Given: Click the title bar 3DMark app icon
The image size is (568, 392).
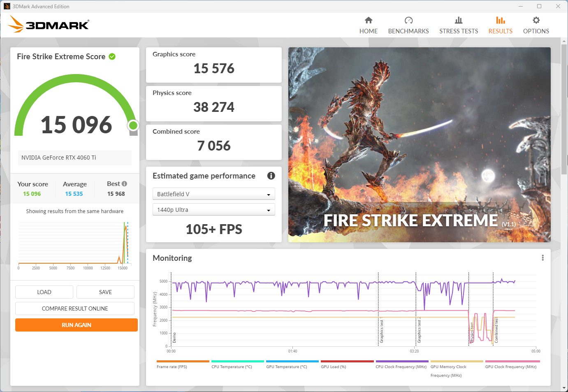Looking at the screenshot, I should (7, 6).
